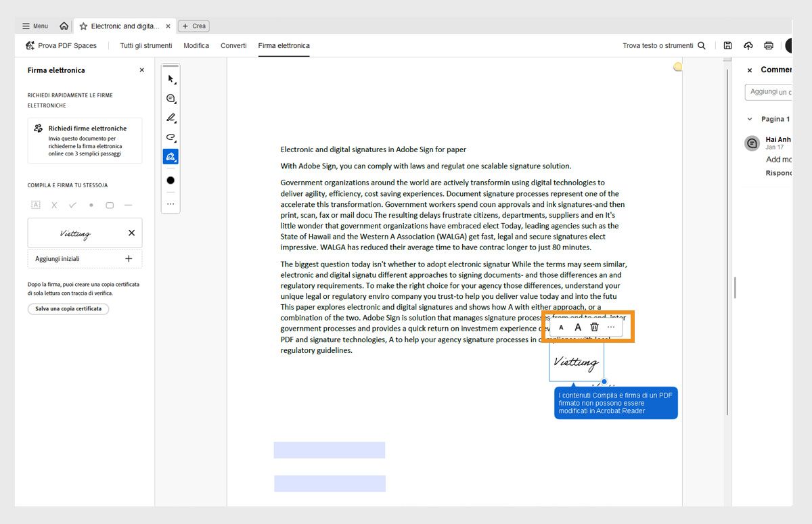Viewport: 812px width, 524px height.
Task: Increase signature size with large A
Action: [578, 327]
